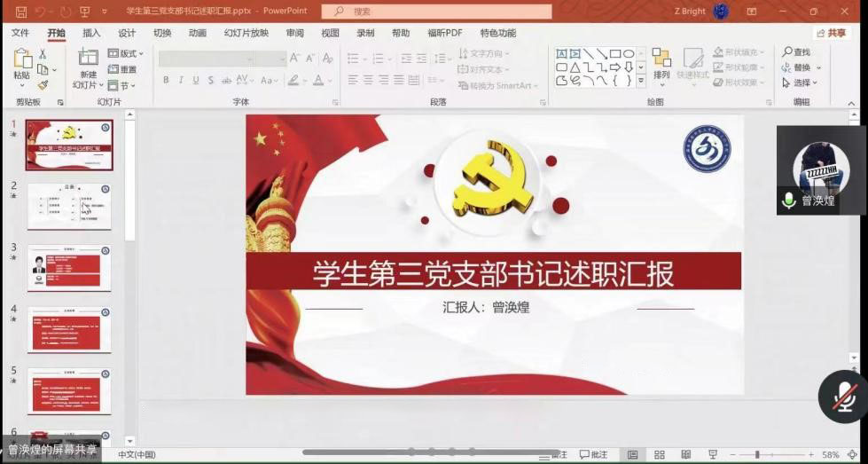The height and width of the screenshot is (464, 868).
Task: Open the Select (选择) dropdown
Action: [x=802, y=83]
